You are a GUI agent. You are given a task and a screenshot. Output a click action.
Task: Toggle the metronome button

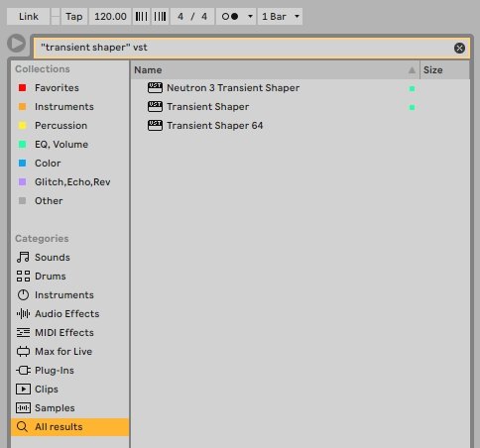[230, 16]
